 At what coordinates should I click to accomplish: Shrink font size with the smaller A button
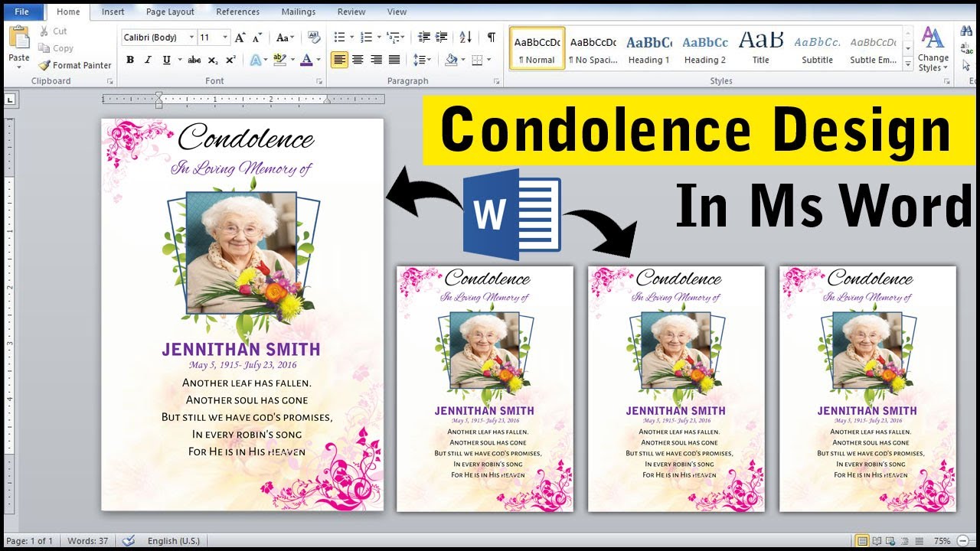click(258, 37)
